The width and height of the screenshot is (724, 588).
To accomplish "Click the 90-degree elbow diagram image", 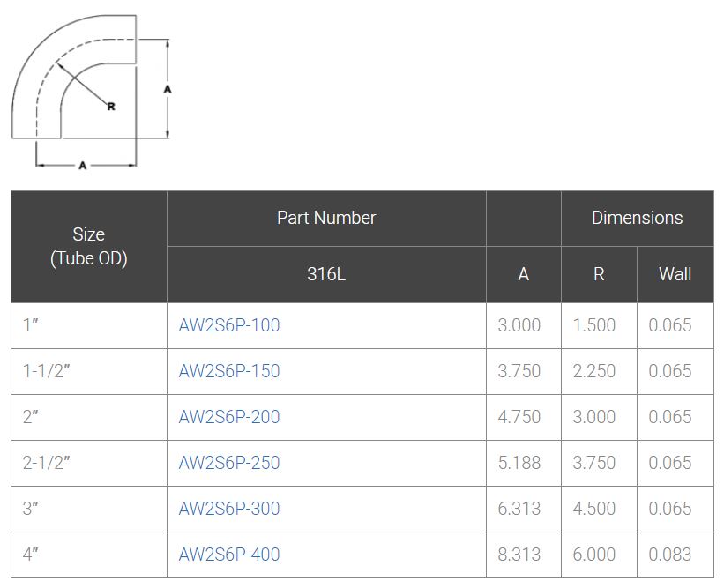I will (x=88, y=88).
